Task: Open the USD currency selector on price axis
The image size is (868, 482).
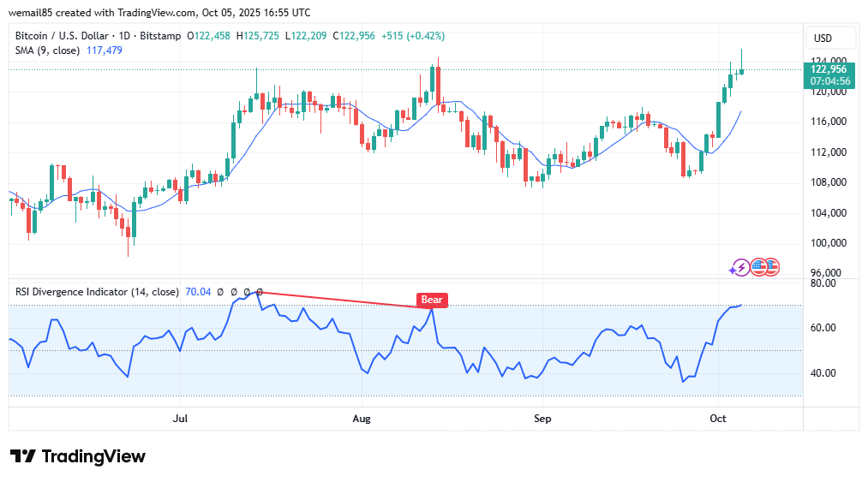Action: click(x=823, y=39)
